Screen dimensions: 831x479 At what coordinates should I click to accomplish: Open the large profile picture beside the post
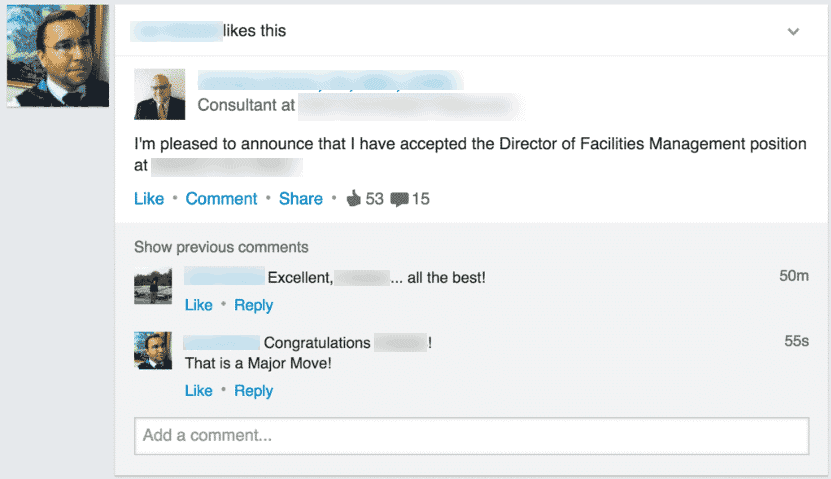(58, 56)
